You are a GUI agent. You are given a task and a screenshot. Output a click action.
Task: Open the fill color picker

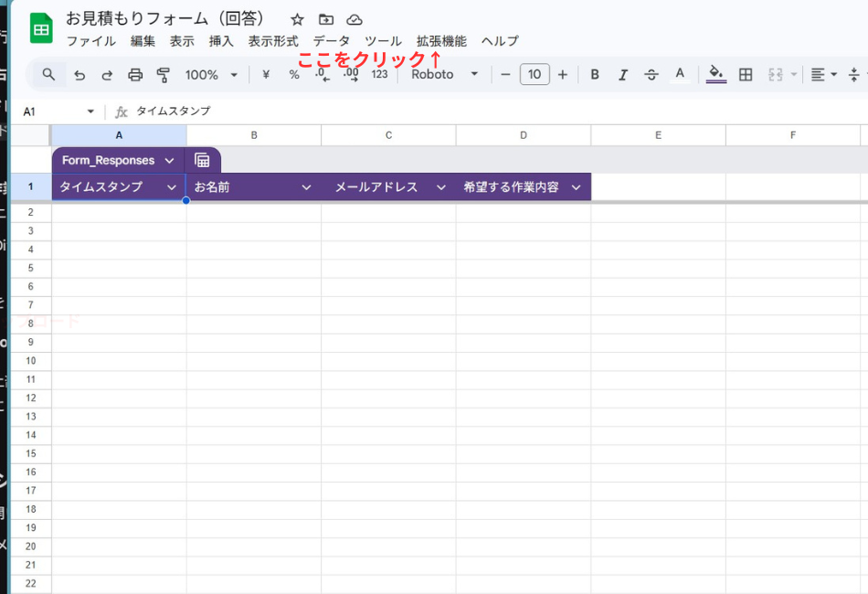click(715, 75)
